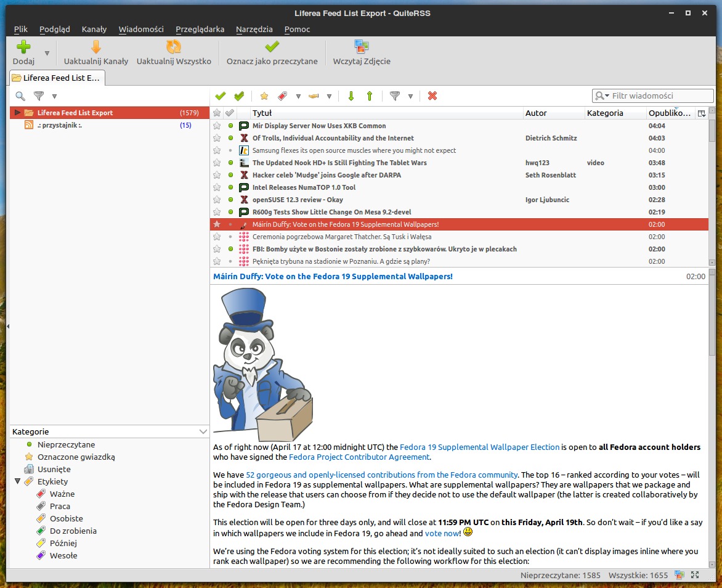Click Uaktualnij Kanały orange arrow icon

tap(95, 47)
